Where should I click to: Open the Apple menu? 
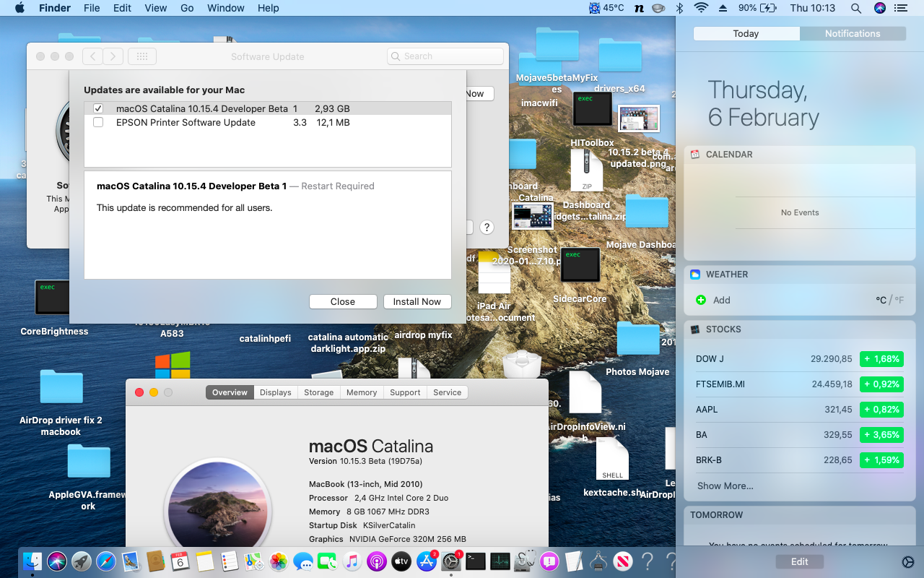[19, 8]
